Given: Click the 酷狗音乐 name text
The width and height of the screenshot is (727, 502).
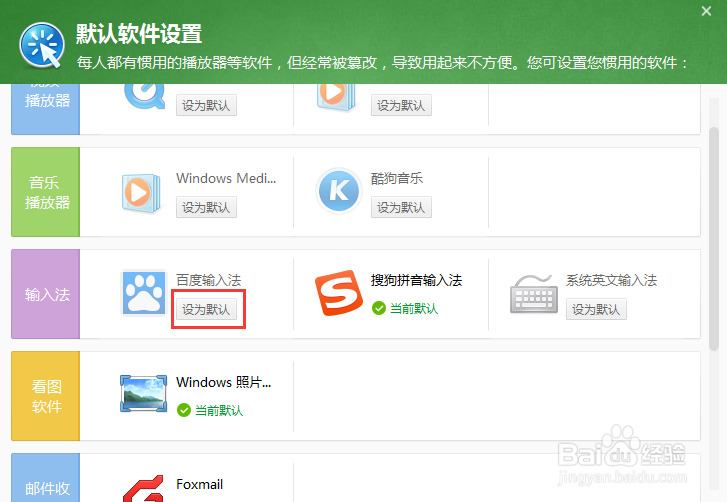Looking at the screenshot, I should 397,178.
